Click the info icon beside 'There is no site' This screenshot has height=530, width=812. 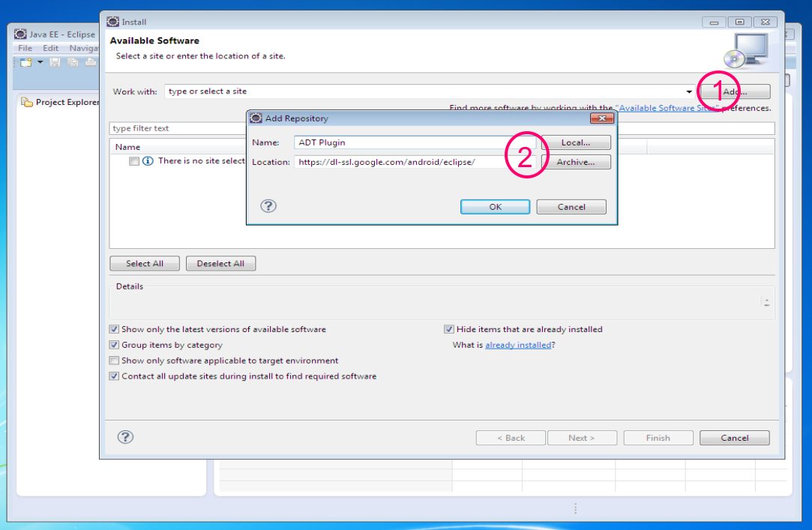[148, 161]
